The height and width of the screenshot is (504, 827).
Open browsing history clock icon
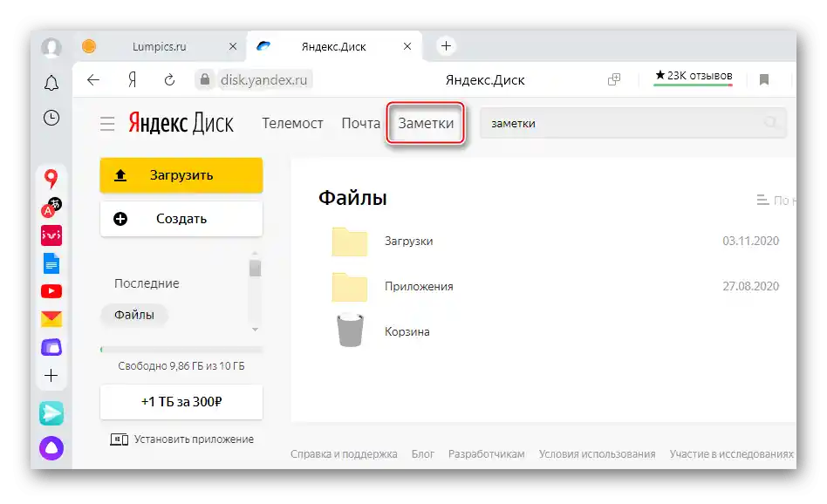tap(51, 118)
